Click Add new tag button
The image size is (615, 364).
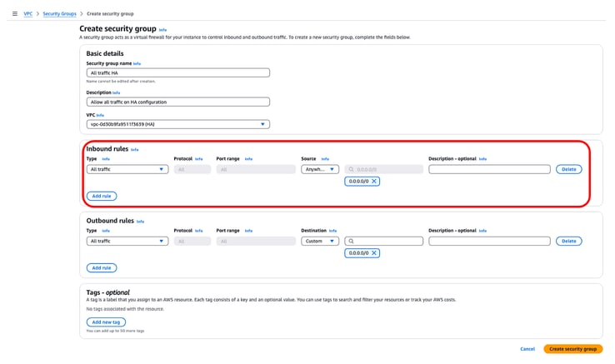click(106, 322)
